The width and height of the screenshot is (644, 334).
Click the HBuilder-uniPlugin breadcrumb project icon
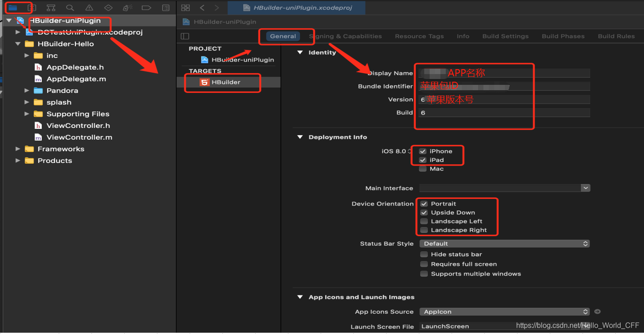[x=186, y=22]
